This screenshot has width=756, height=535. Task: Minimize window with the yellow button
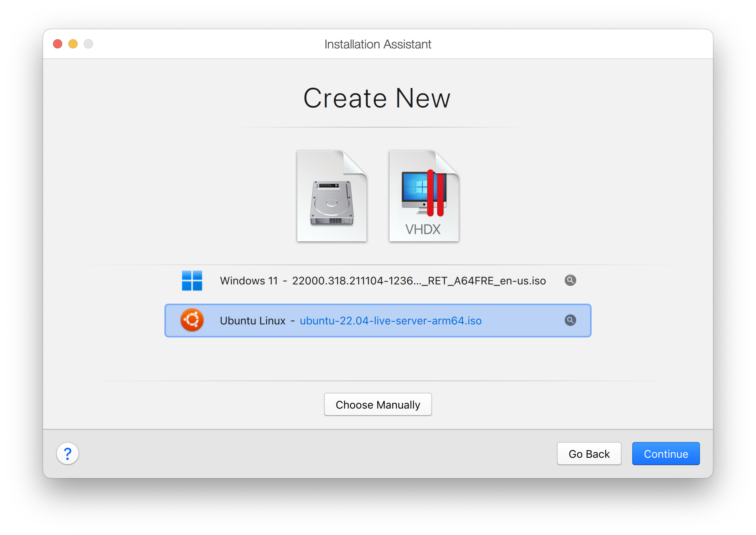pos(73,44)
